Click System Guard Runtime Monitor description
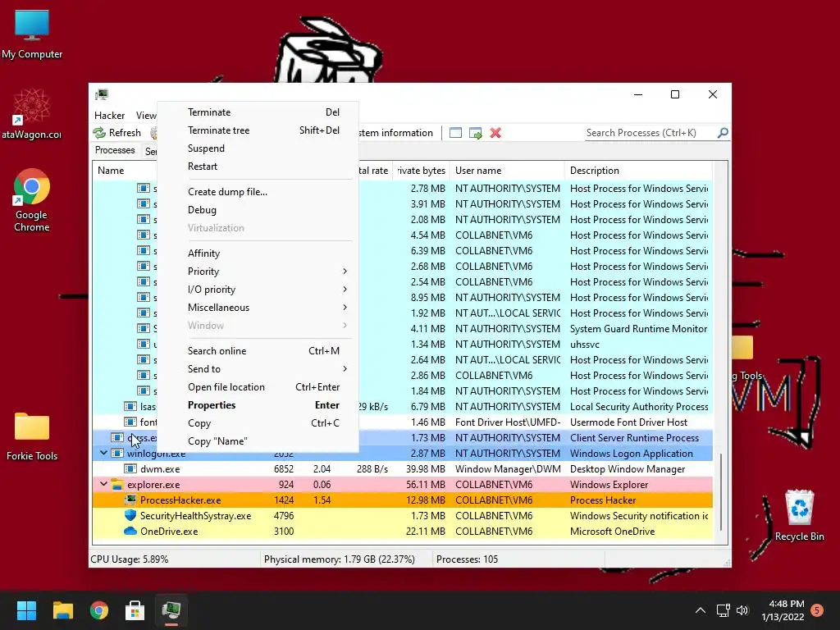Screen dimensions: 840x630 (x=638, y=329)
